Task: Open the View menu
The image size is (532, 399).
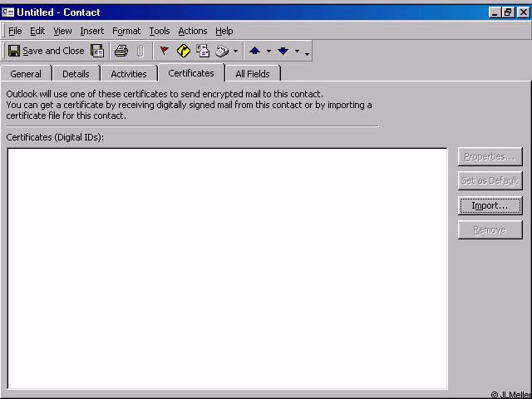Action: coord(62,31)
